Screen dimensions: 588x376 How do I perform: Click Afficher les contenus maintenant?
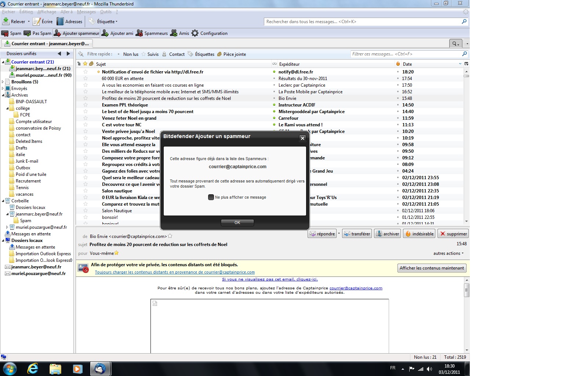(432, 268)
